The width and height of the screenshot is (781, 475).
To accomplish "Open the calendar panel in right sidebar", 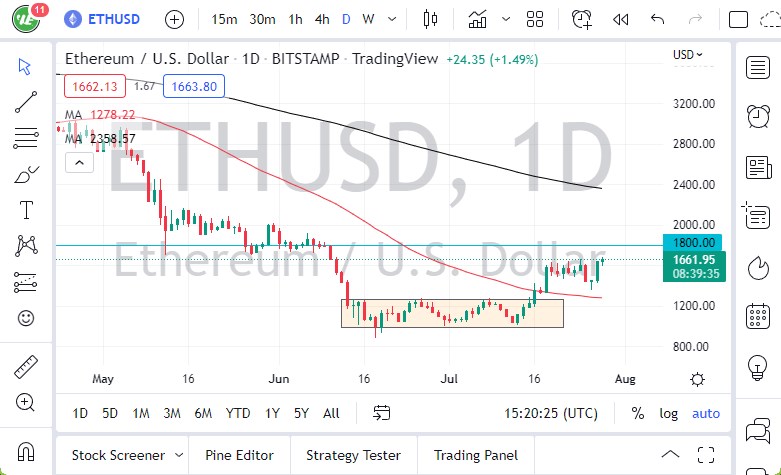I will tap(758, 317).
